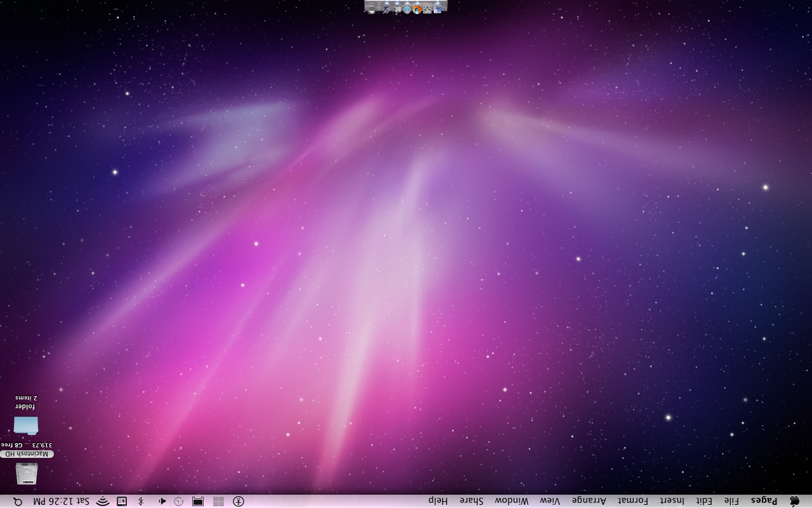Image resolution: width=812 pixels, height=508 pixels.
Task: Open the Apple menu
Action: (794, 501)
